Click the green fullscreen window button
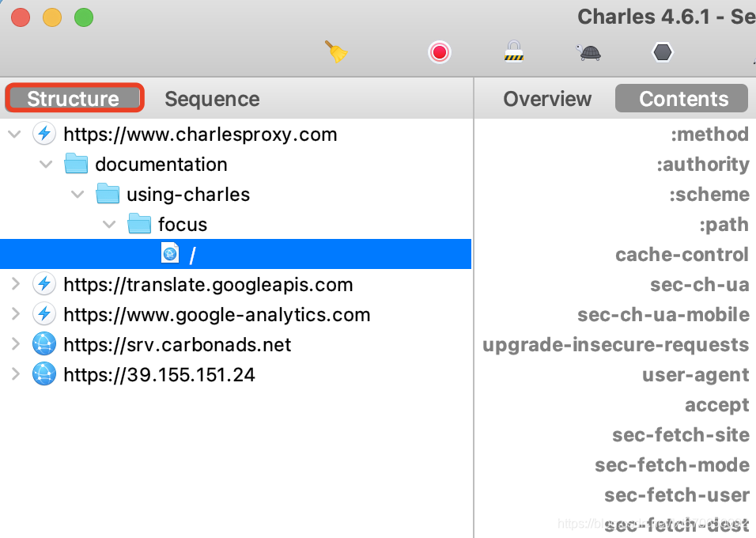The image size is (756, 538). click(84, 18)
